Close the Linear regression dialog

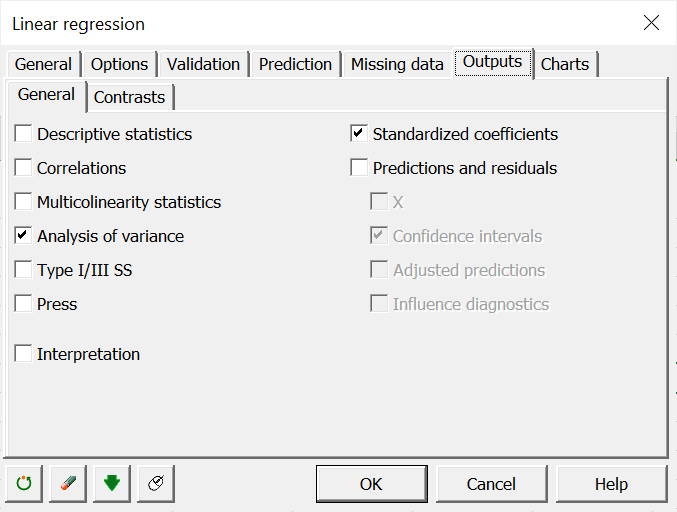651,23
